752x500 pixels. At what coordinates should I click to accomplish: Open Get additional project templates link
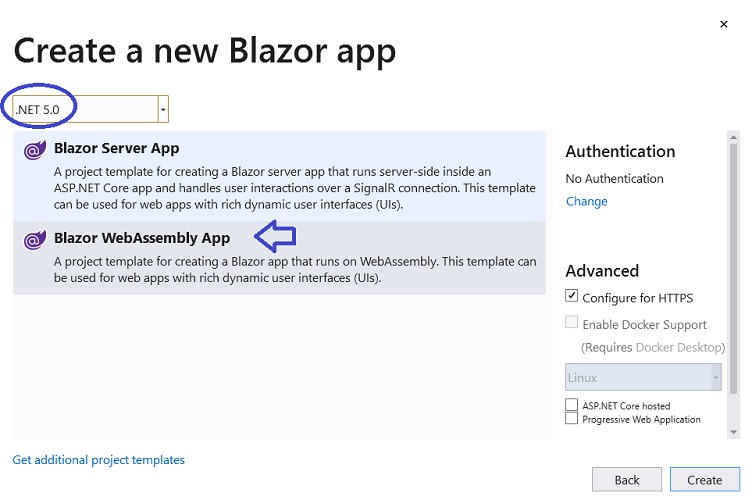coord(98,460)
